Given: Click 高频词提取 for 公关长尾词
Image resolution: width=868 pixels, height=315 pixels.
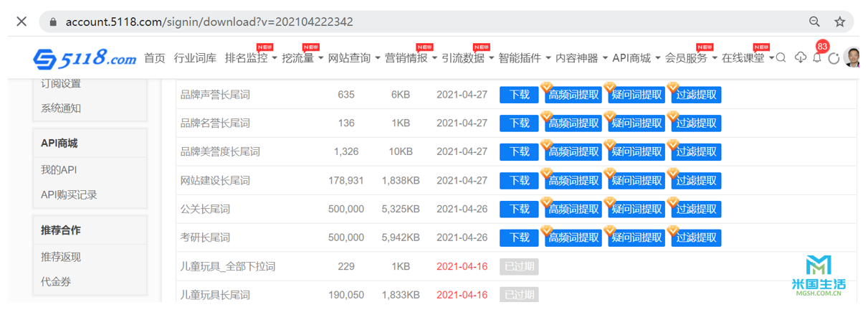Looking at the screenshot, I should pos(573,210).
